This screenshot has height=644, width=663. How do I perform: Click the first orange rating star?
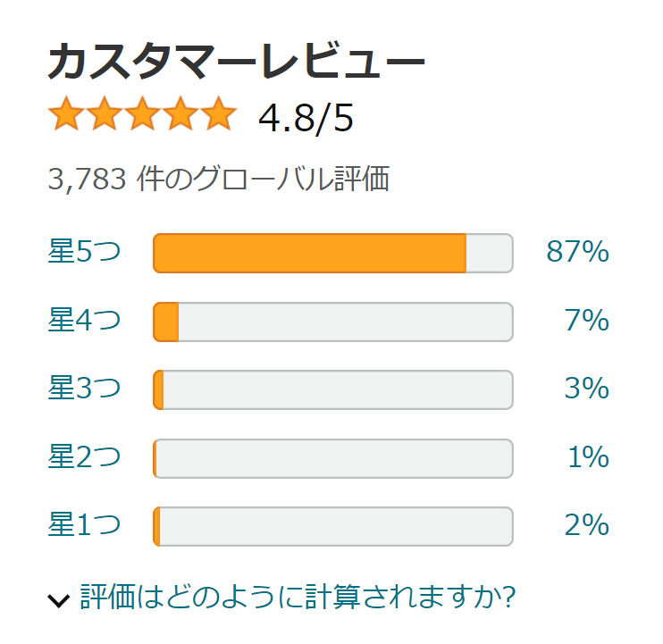66,116
